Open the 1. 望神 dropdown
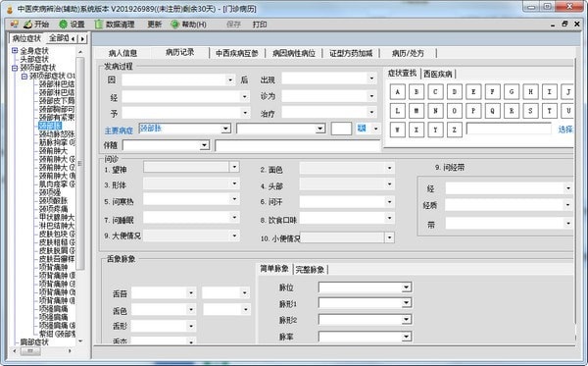Screen dimensions: 588x366 [234, 167]
